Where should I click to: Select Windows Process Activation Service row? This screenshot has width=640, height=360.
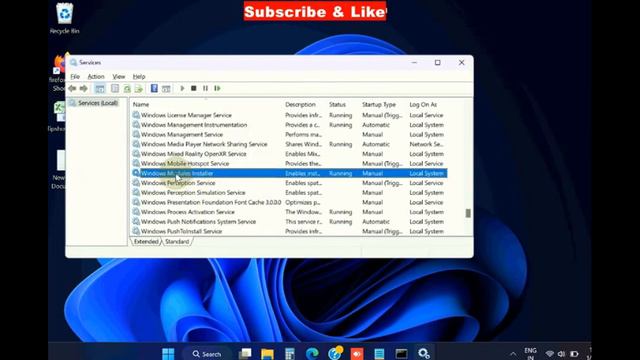pos(289,212)
